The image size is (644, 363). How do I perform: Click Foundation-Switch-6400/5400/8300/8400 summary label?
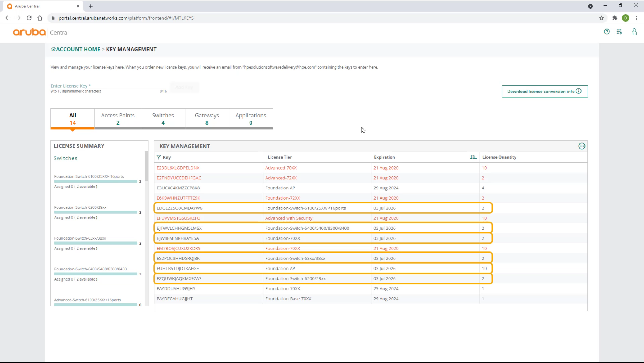click(x=90, y=269)
